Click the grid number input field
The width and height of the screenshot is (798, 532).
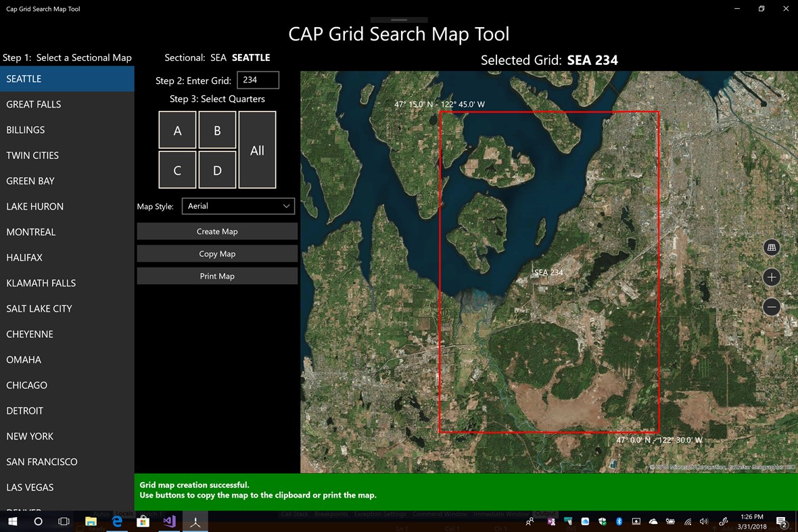click(258, 80)
